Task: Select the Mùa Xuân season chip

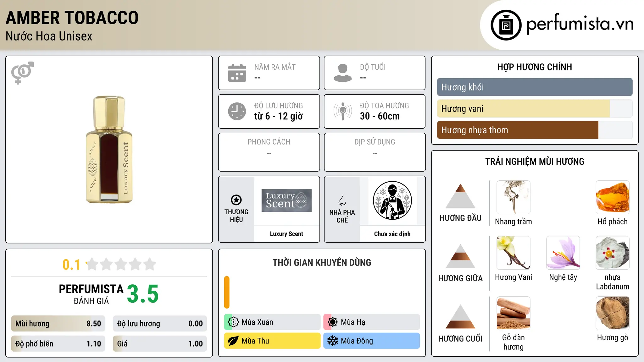Action: pyautogui.click(x=272, y=322)
